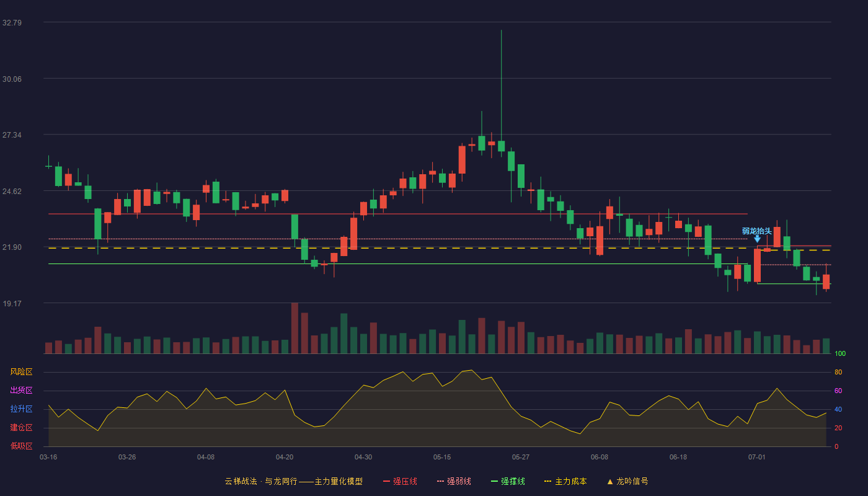Click the magenta 60 indicator scale label
Screen dimensions: 868x496
pyautogui.click(x=838, y=391)
